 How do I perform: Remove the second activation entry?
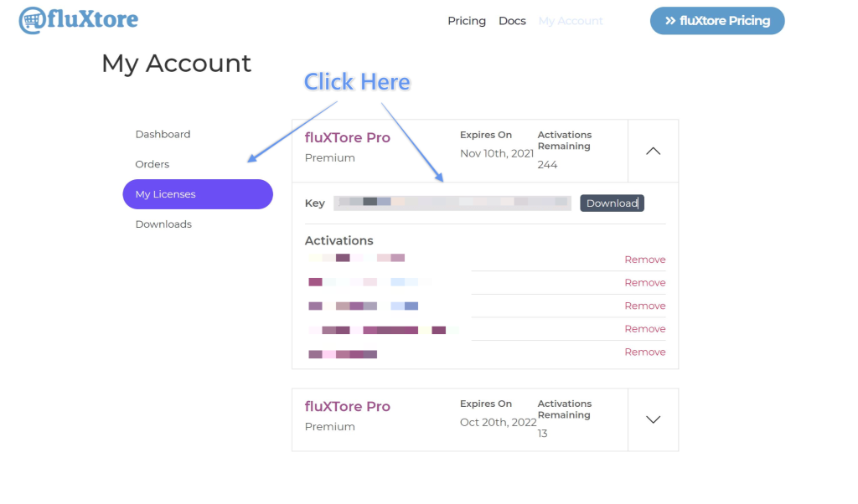coord(645,283)
